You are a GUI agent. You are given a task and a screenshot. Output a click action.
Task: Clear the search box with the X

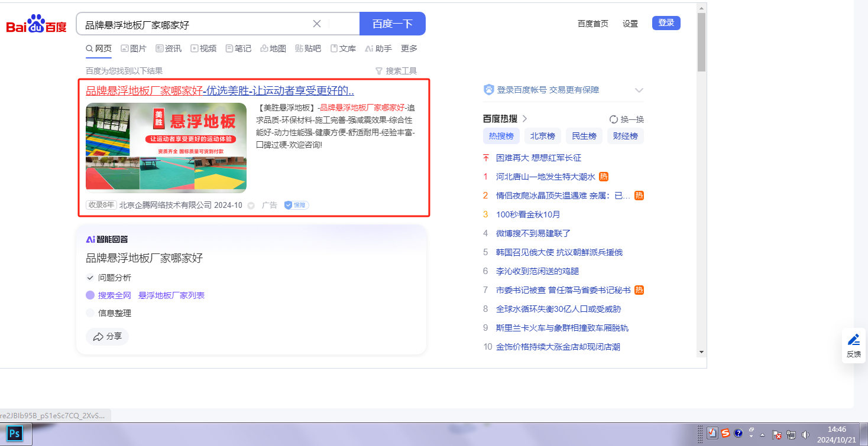pos(317,24)
